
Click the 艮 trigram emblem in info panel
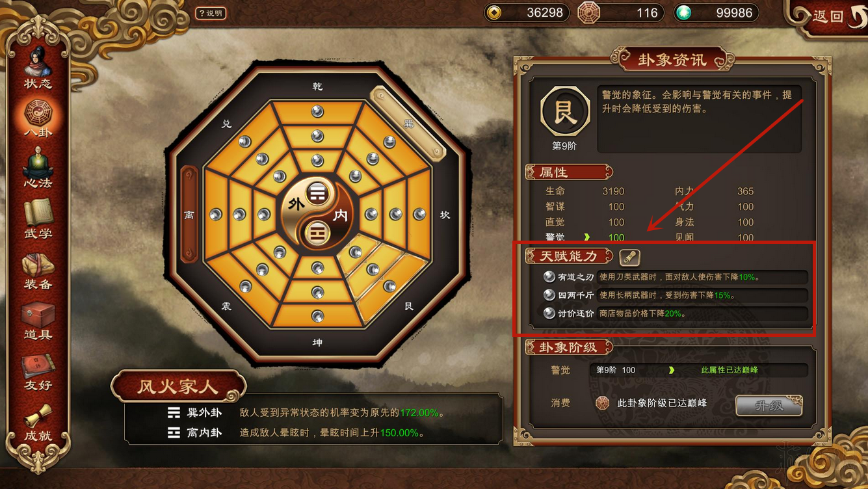564,112
